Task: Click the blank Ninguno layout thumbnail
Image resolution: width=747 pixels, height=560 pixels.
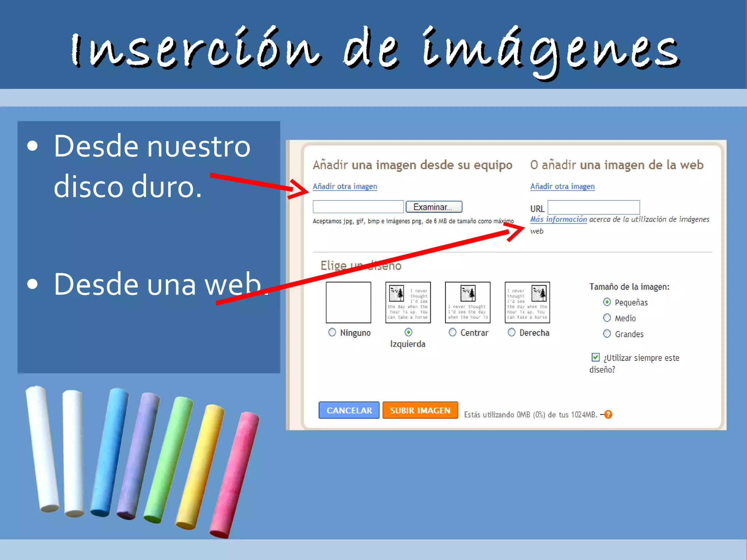Action: click(x=348, y=302)
